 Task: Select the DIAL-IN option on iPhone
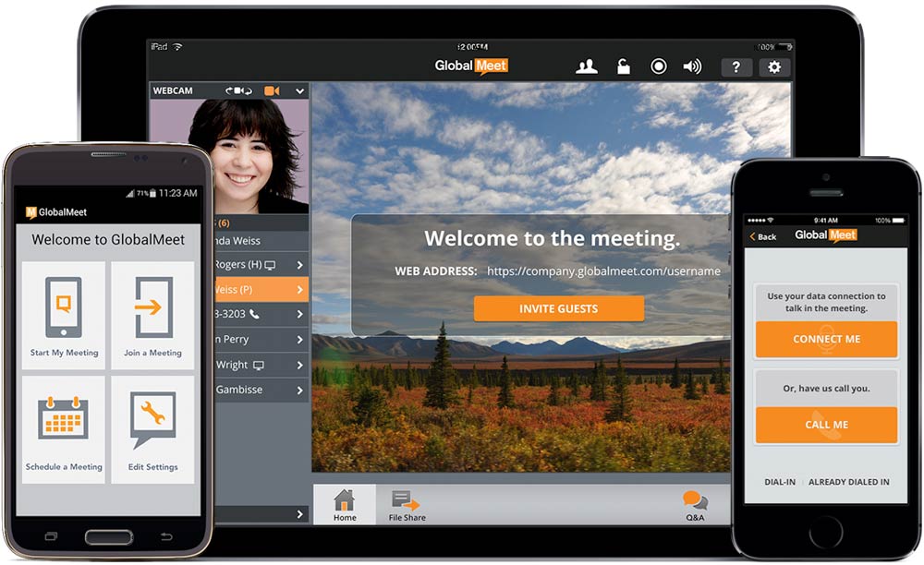tap(780, 481)
